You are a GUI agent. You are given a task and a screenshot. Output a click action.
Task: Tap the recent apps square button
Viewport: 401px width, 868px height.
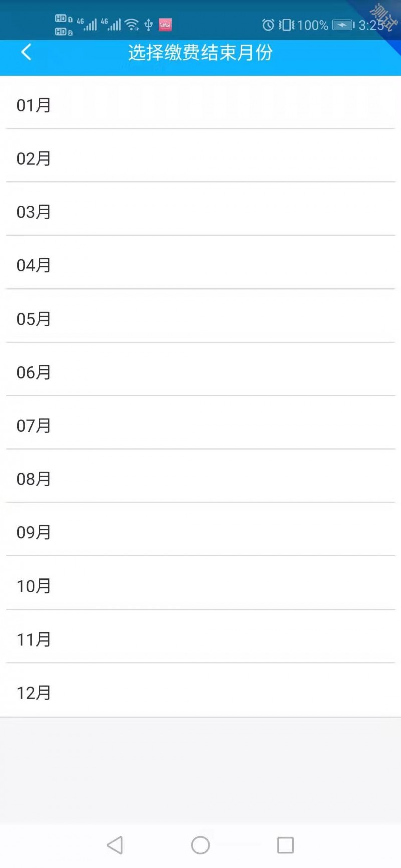(286, 845)
